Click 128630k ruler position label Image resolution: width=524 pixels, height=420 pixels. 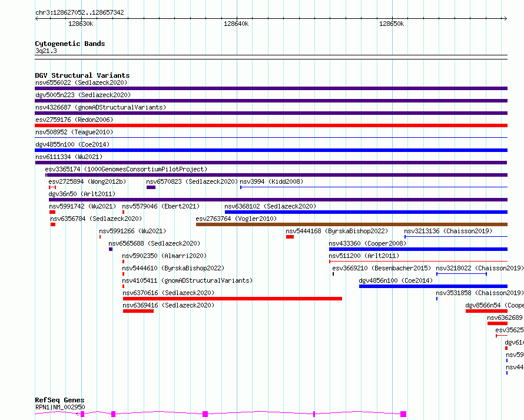click(x=81, y=24)
